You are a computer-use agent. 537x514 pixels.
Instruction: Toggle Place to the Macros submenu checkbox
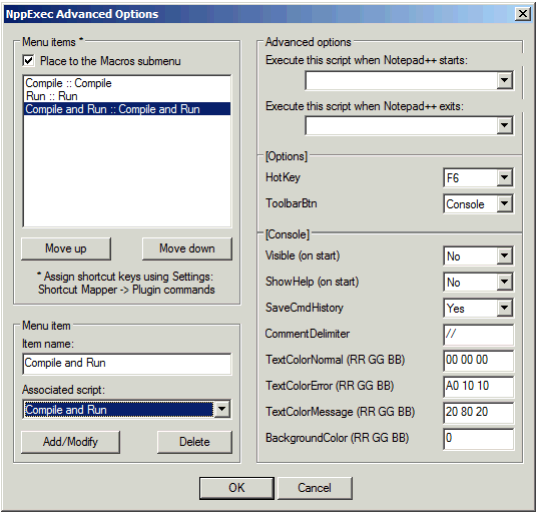(28, 61)
